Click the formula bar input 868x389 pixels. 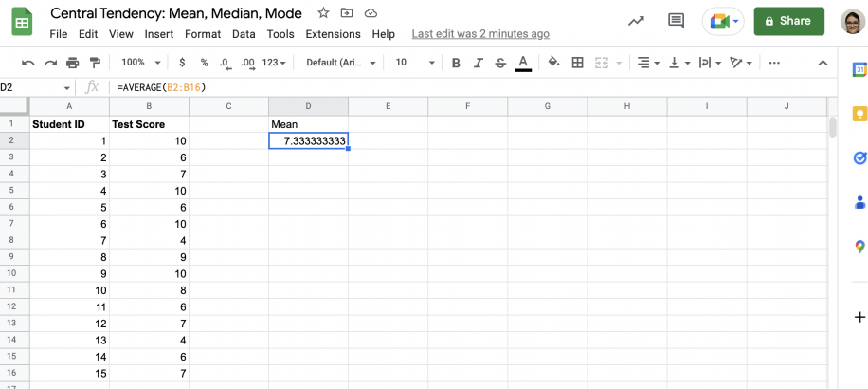point(471,87)
